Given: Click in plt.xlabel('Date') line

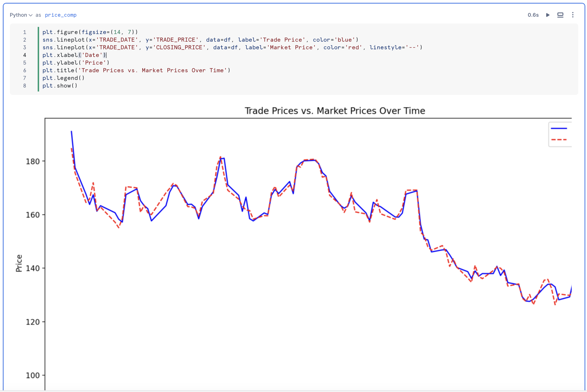Looking at the screenshot, I should [x=74, y=55].
